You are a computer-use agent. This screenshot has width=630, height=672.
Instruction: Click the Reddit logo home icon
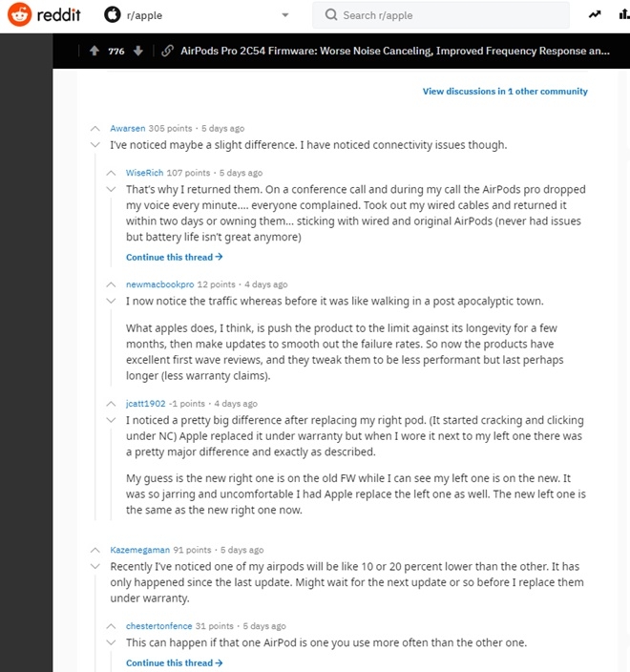coord(19,14)
